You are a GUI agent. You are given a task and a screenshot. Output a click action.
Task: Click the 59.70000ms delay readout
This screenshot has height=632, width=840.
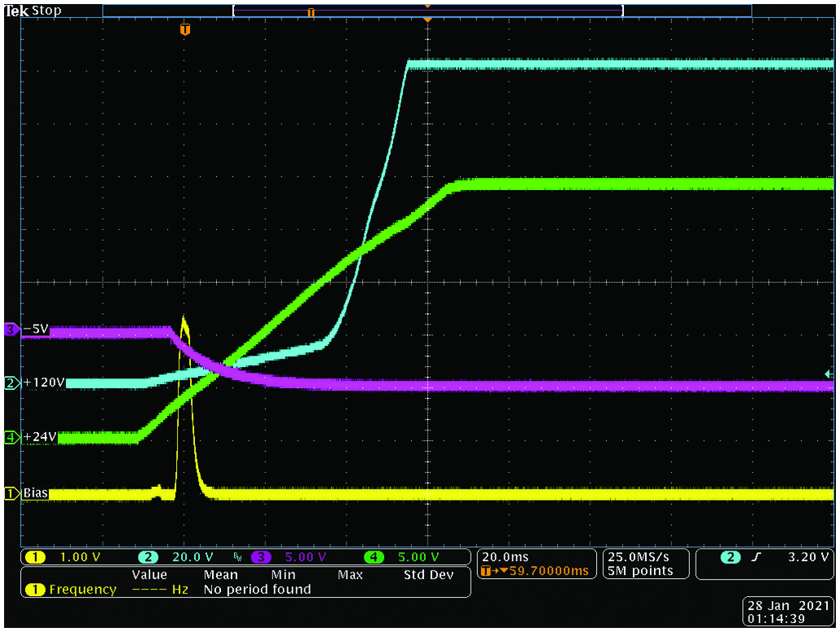click(549, 572)
